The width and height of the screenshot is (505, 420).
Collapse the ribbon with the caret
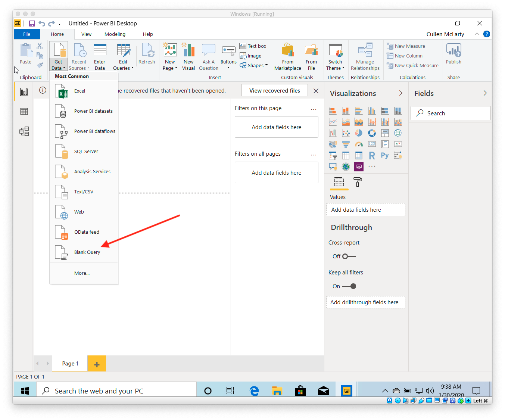[x=477, y=34]
